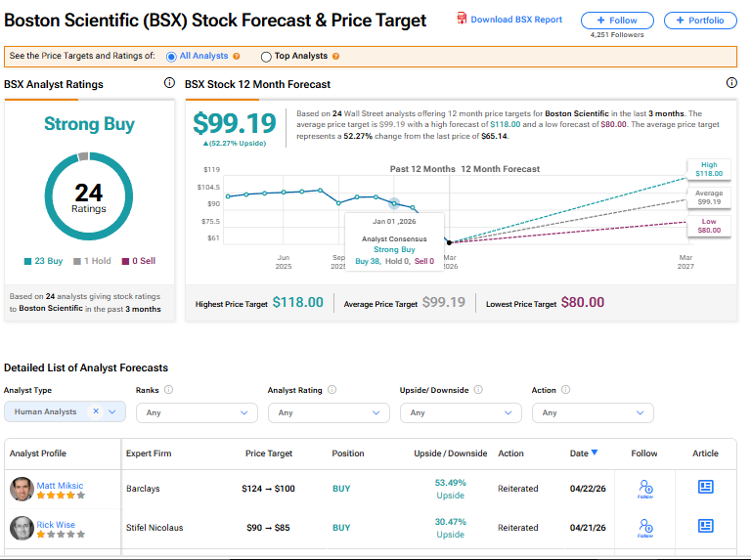The height and width of the screenshot is (560, 751).
Task: Open the article icon for Rick Wise
Action: pyautogui.click(x=705, y=526)
